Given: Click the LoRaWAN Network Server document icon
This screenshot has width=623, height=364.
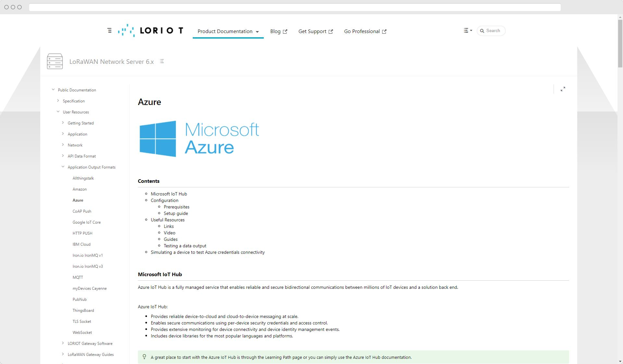Looking at the screenshot, I should (55, 61).
